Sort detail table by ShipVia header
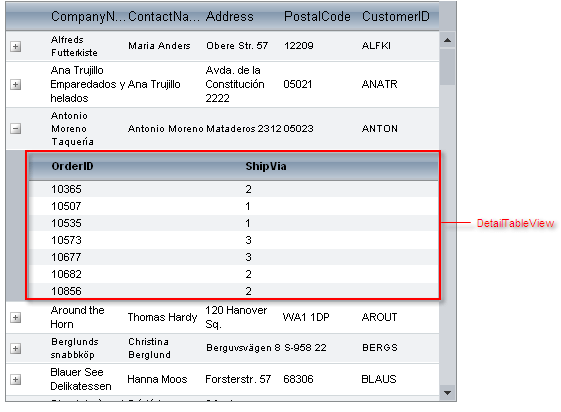Viewport: 561px width, 412px height. pos(266,166)
